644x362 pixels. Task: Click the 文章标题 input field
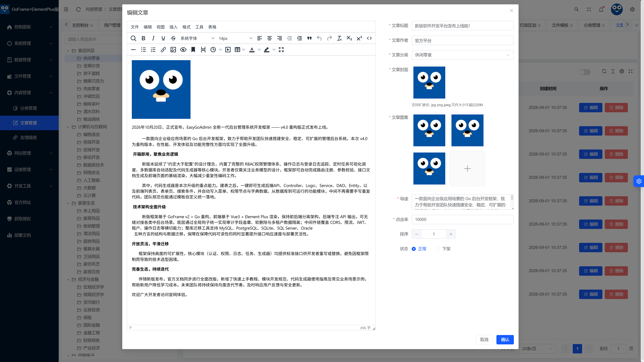[x=463, y=26]
